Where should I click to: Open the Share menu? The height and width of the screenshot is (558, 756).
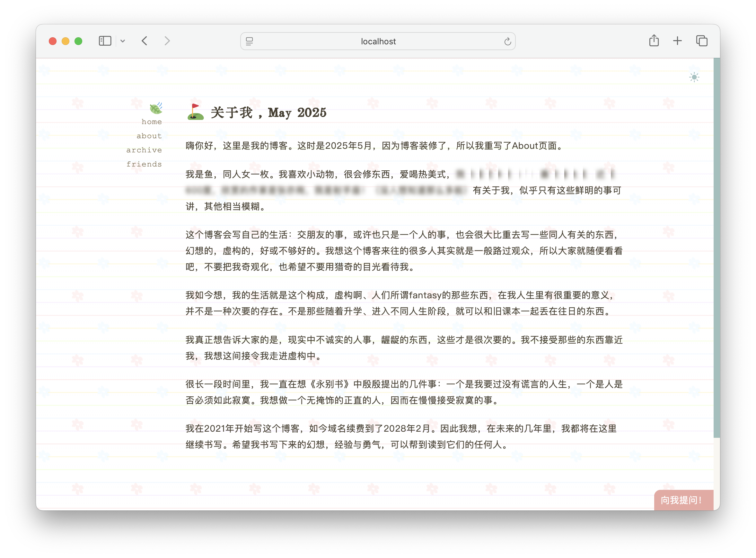pos(654,41)
